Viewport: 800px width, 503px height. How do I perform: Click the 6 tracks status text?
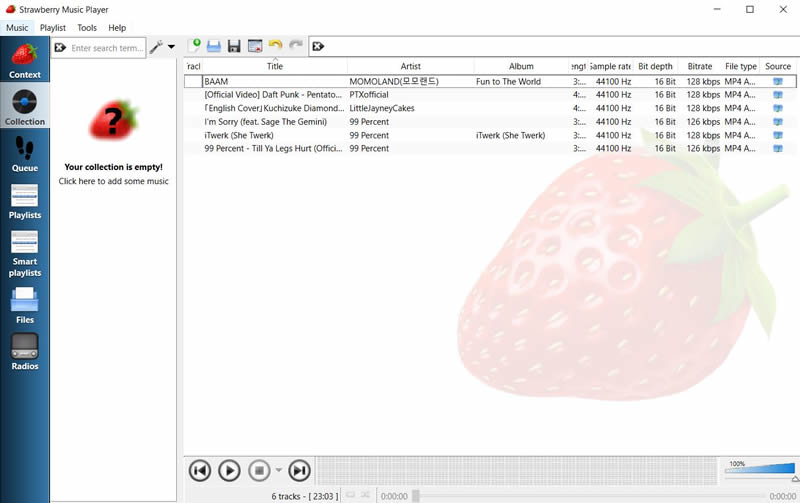point(305,496)
